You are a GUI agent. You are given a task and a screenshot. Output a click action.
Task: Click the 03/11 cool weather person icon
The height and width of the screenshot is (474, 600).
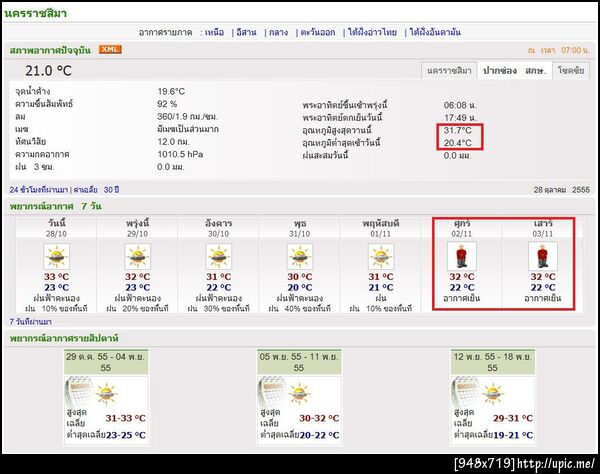[x=543, y=256]
